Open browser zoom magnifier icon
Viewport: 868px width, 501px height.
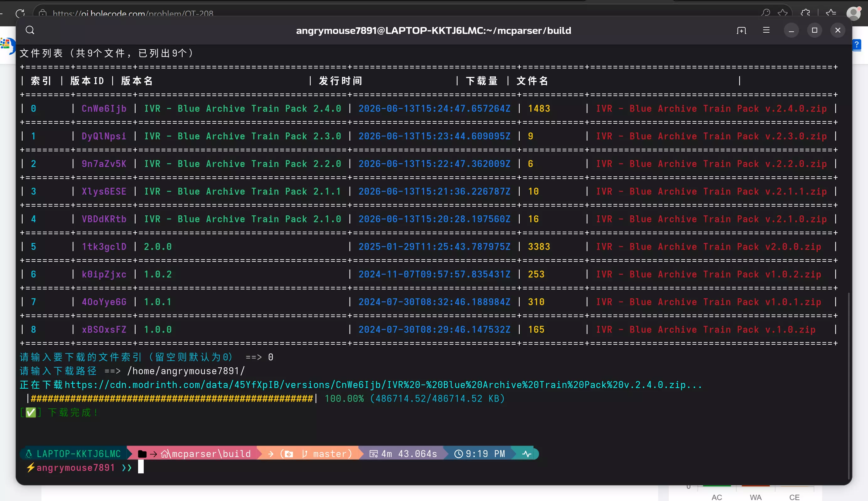point(765,13)
